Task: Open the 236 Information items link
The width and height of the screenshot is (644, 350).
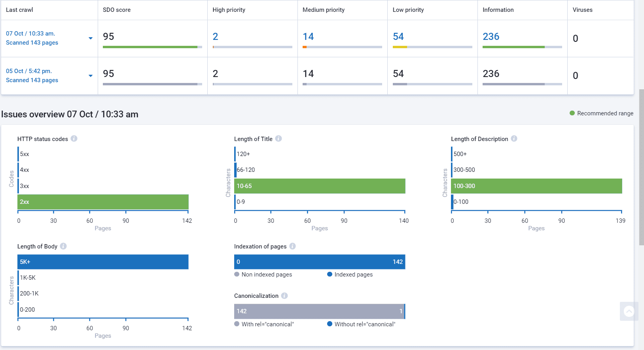Action: pos(491,37)
